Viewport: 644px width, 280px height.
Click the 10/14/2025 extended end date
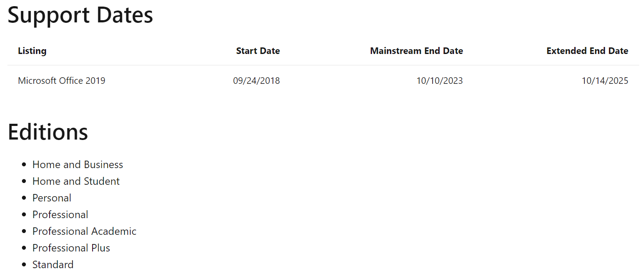[x=605, y=81]
